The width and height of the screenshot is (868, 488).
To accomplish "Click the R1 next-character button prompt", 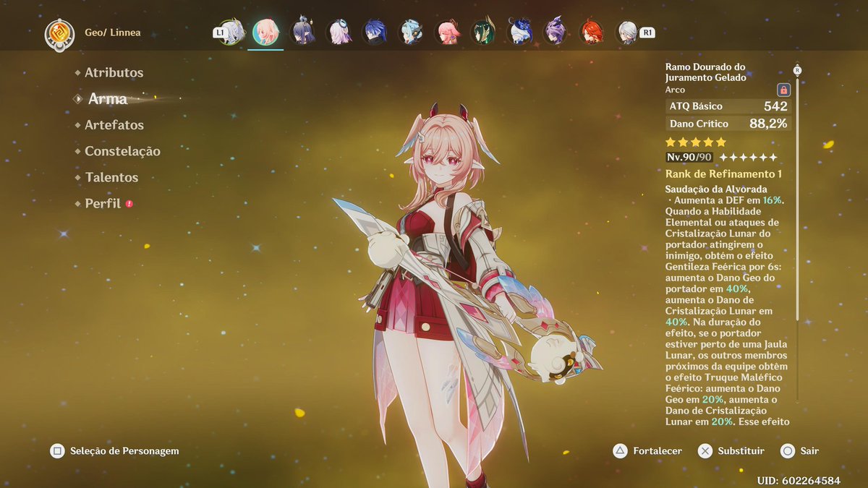I will [x=647, y=33].
